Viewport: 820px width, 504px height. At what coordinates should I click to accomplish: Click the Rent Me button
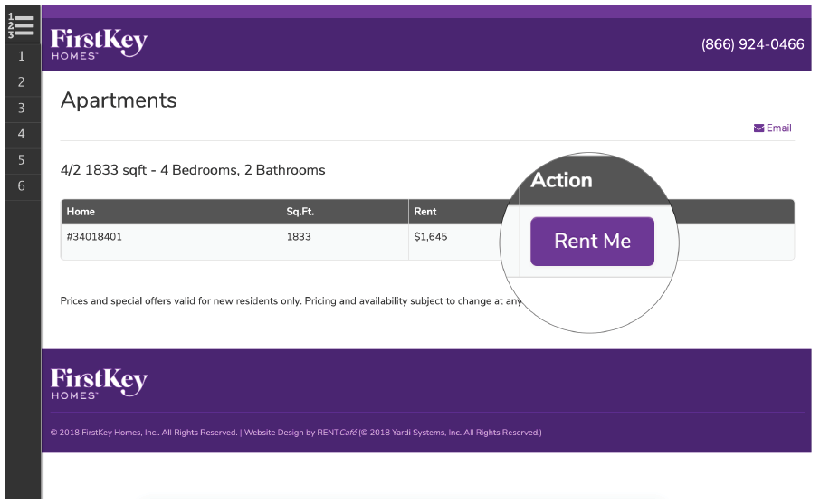pyautogui.click(x=592, y=241)
